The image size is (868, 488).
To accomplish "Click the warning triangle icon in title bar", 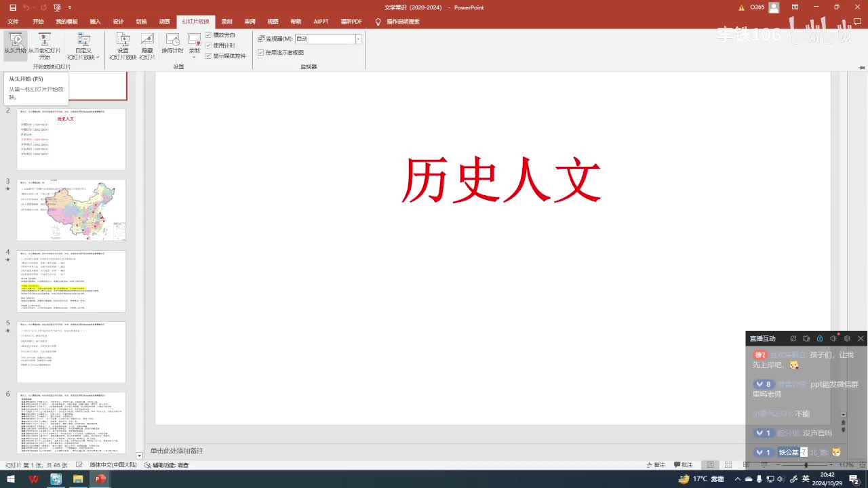I will [x=742, y=7].
